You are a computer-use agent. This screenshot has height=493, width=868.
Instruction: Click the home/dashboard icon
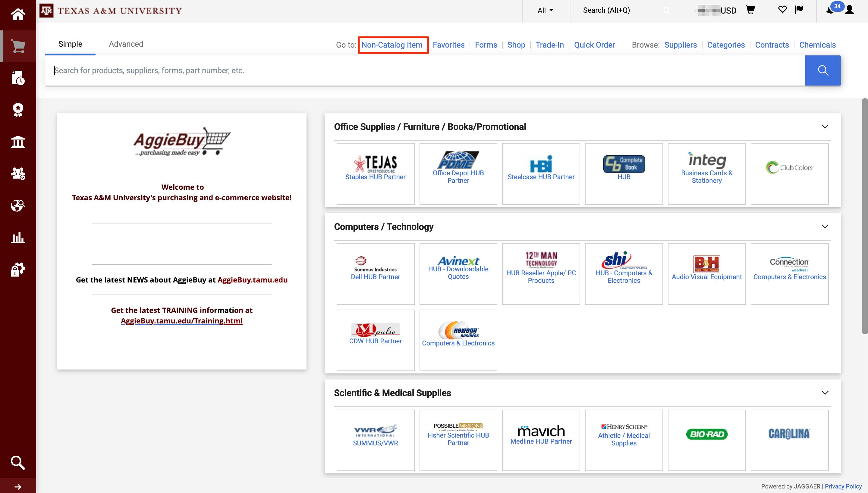(x=17, y=14)
